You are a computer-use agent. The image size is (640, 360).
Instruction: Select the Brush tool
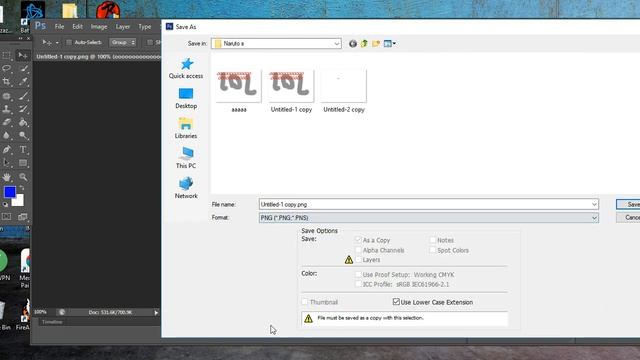coord(23,96)
